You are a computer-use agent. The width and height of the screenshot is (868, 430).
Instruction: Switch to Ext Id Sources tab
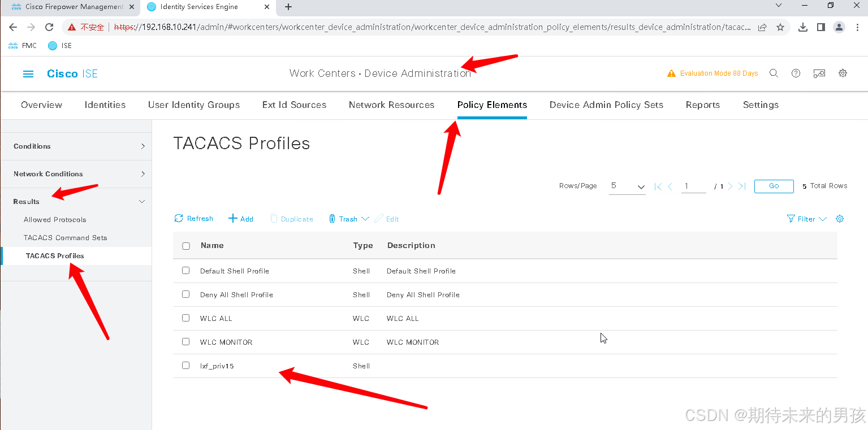tap(294, 105)
